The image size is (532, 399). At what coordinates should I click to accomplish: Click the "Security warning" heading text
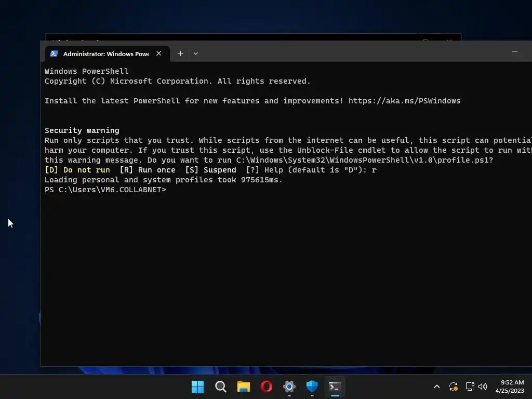[x=82, y=130]
